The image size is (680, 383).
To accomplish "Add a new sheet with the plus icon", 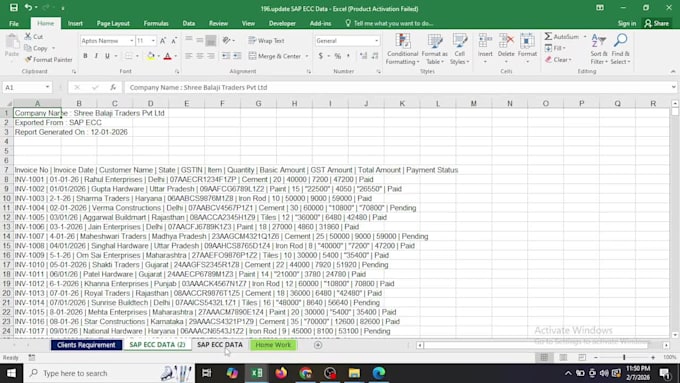I will (318, 345).
